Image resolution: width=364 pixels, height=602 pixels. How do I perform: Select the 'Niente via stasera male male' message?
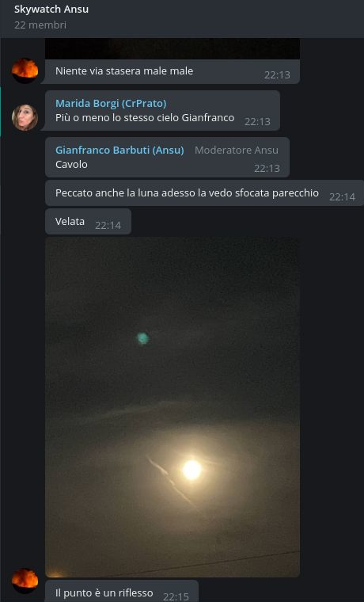(173, 71)
